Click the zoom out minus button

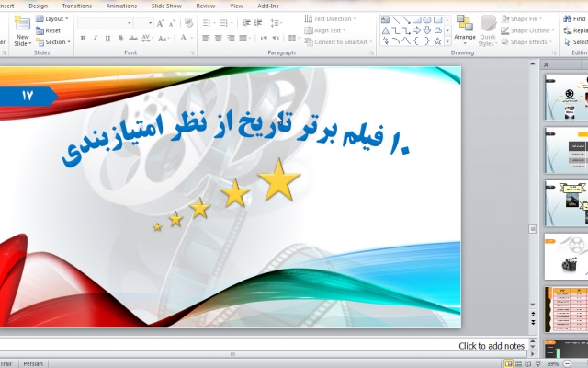tap(568, 363)
